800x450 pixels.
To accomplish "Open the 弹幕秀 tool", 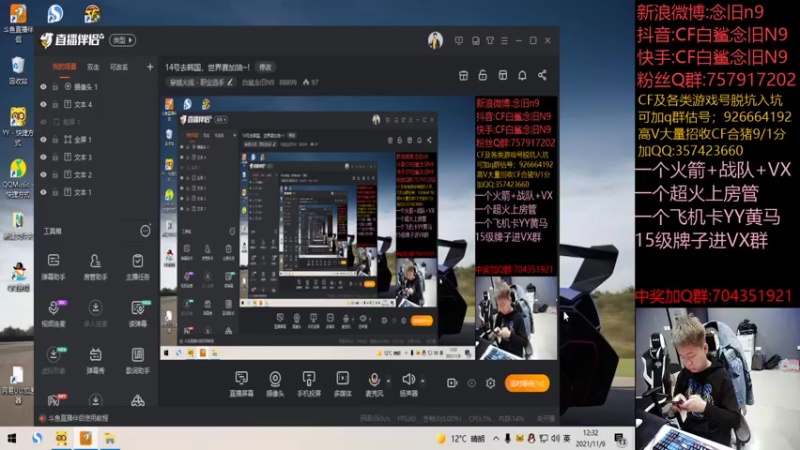I will point(95,360).
